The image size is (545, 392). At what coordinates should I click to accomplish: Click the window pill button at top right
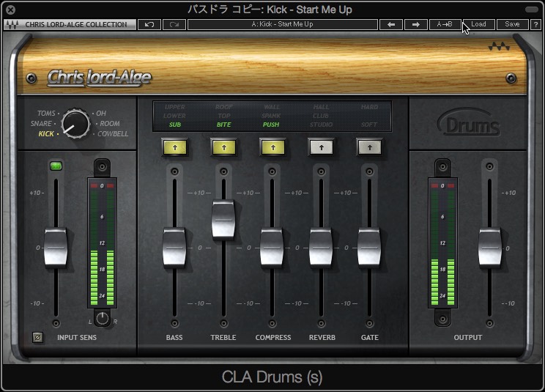[x=531, y=10]
